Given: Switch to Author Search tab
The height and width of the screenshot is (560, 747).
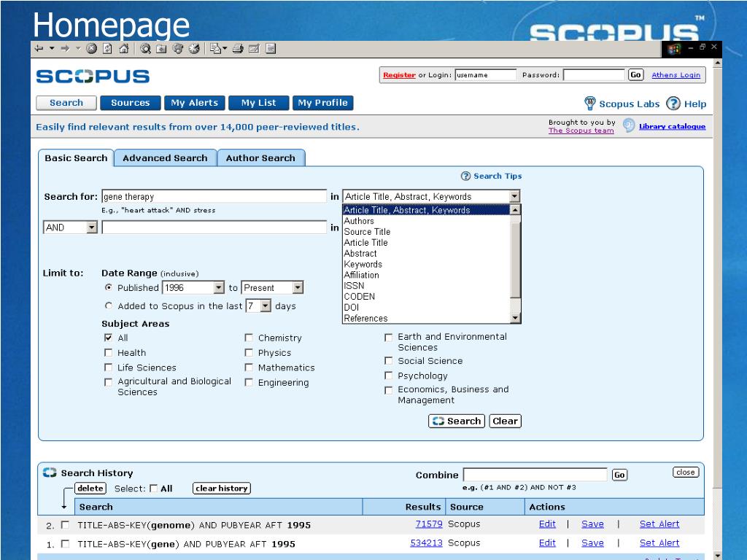Looking at the screenshot, I should pos(260,158).
